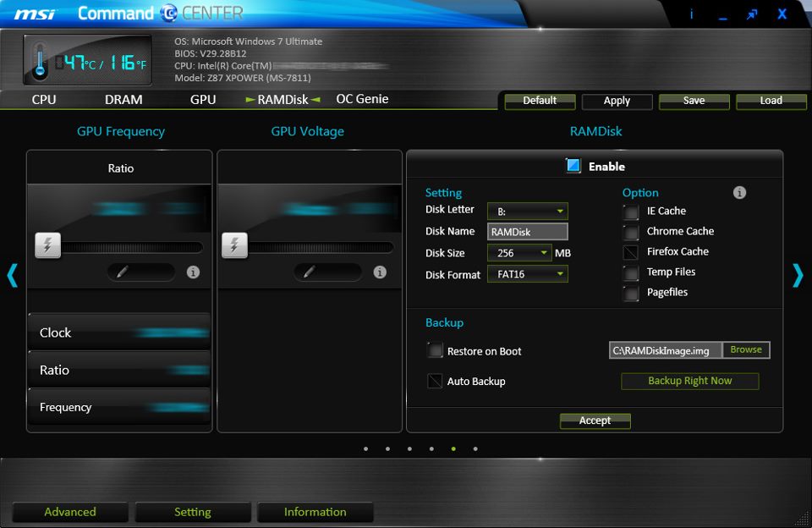
Task: Open the Information bottom tab
Action: [x=315, y=512]
